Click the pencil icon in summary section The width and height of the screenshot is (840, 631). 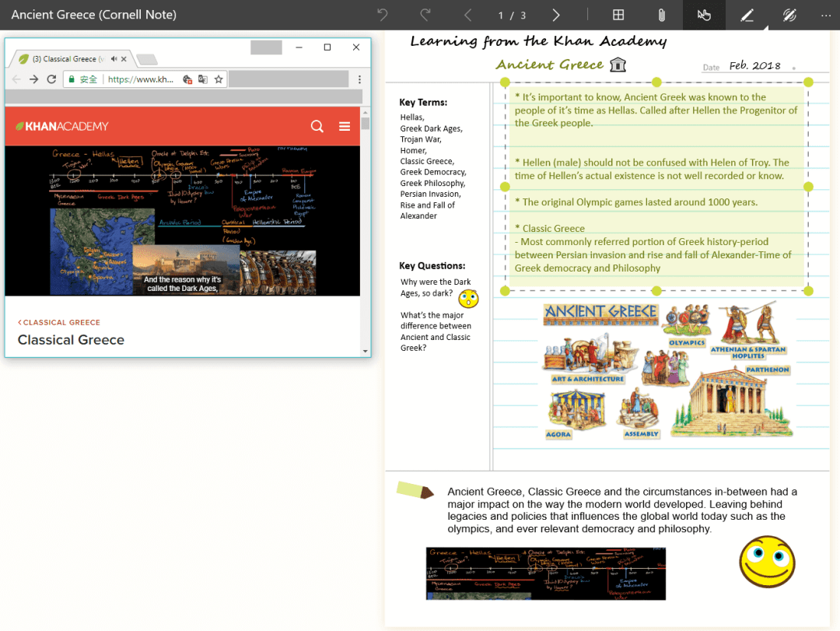[415, 490]
